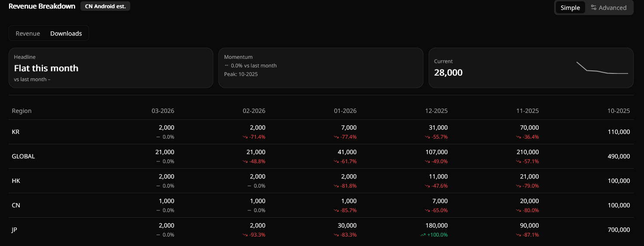Click the 10-2025 column header

click(x=619, y=111)
